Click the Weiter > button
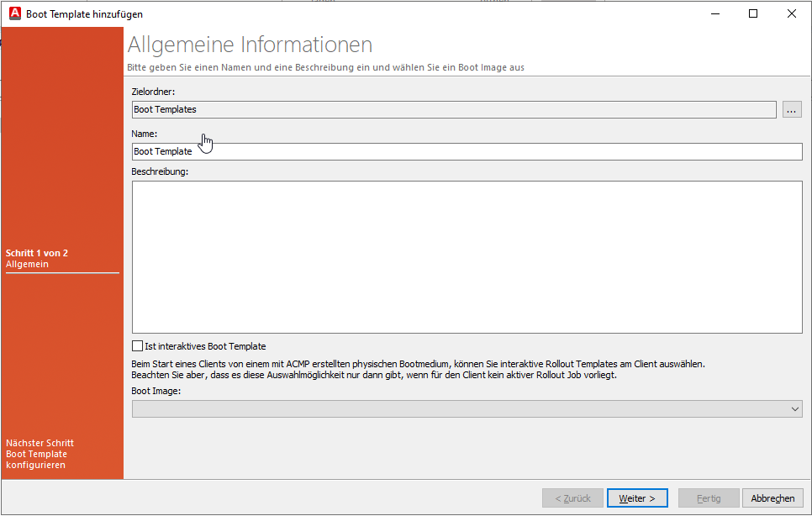Screen dimensions: 812x516 click(637, 498)
